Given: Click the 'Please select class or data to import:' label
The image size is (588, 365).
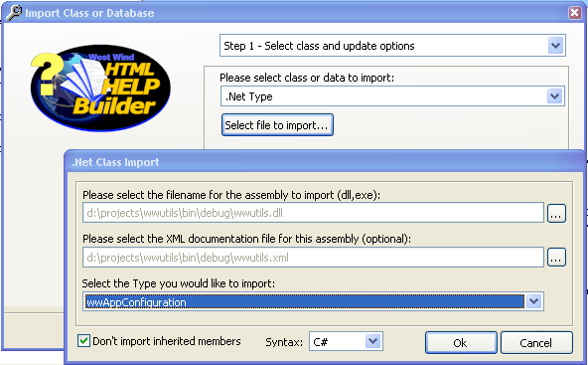Looking at the screenshot, I should (x=307, y=78).
